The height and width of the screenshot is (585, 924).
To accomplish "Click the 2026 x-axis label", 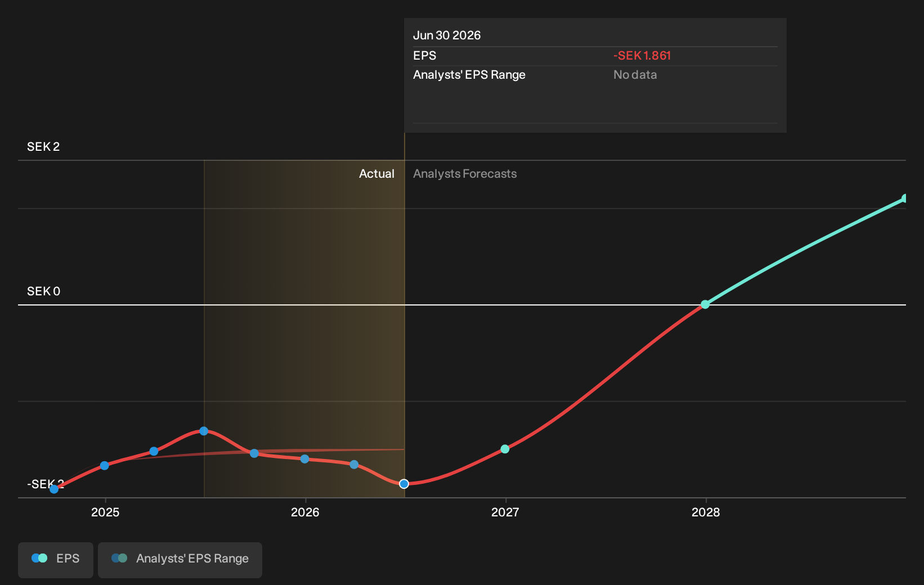I will [x=305, y=512].
